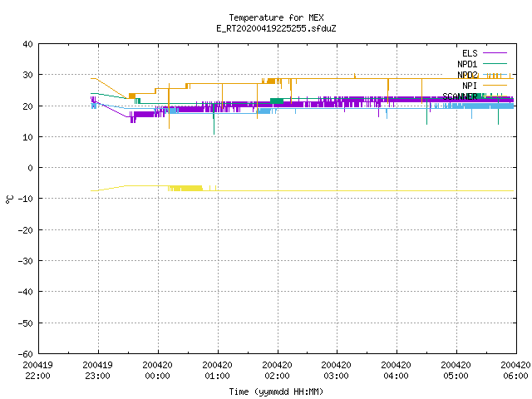The width and height of the screenshot is (532, 399).
Task: Click x-axis label 200420 01:00
Action: (217, 371)
